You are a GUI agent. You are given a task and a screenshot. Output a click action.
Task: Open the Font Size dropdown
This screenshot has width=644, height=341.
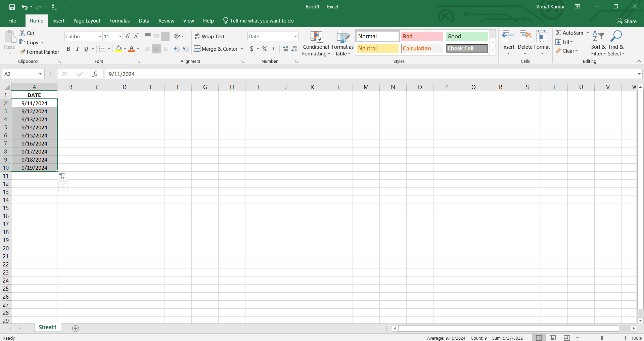[119, 36]
